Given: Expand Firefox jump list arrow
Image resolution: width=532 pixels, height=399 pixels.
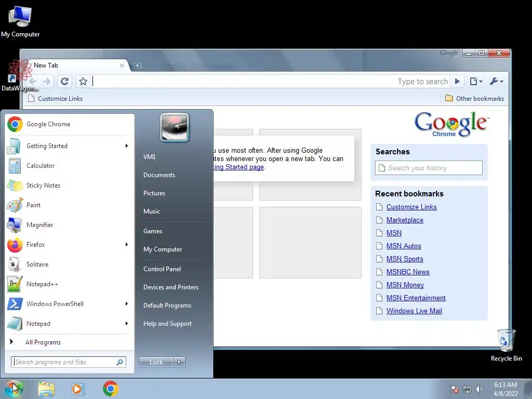Looking at the screenshot, I should click(127, 245).
